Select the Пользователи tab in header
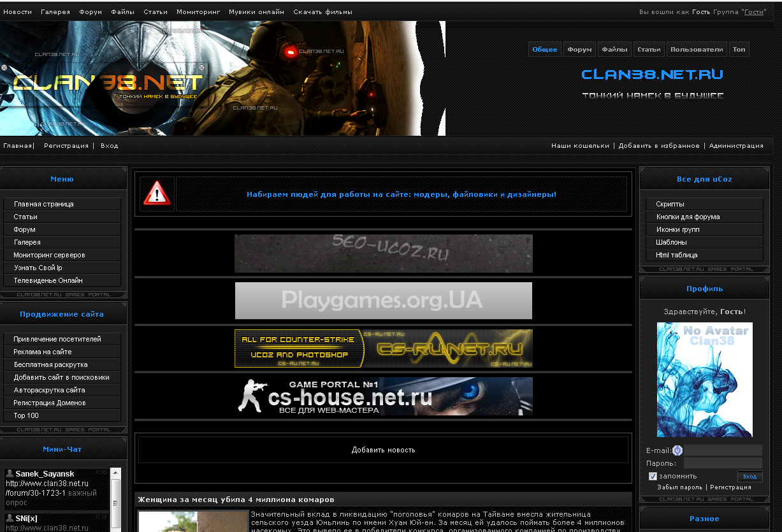This screenshot has height=532, width=782. click(x=697, y=49)
